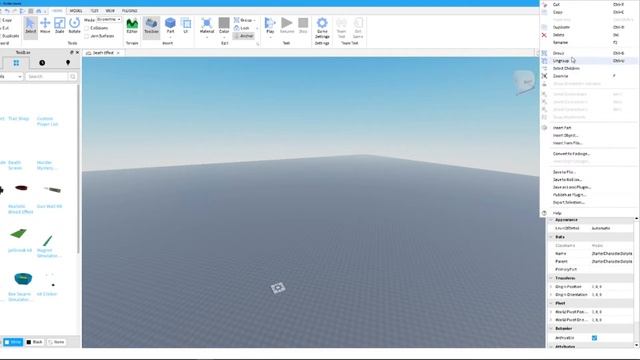Viewport: 640px width, 360px height.
Task: Enable the Join Surfaces checkbox
Action: click(87, 36)
